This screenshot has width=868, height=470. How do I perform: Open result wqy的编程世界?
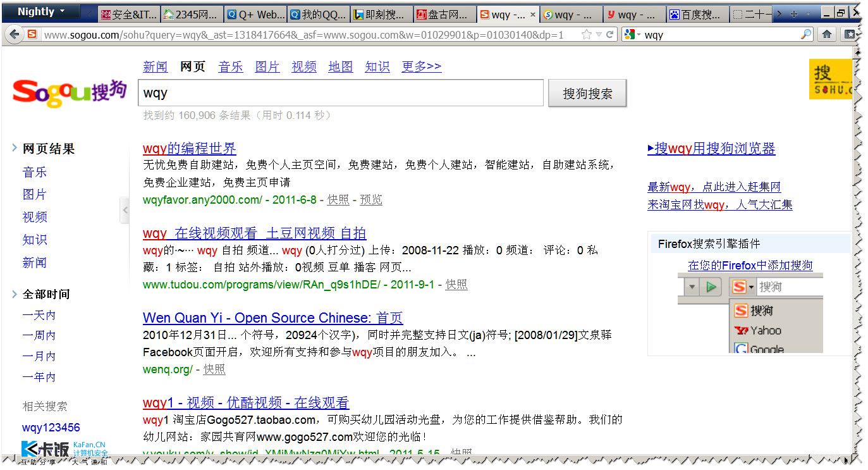click(x=190, y=149)
